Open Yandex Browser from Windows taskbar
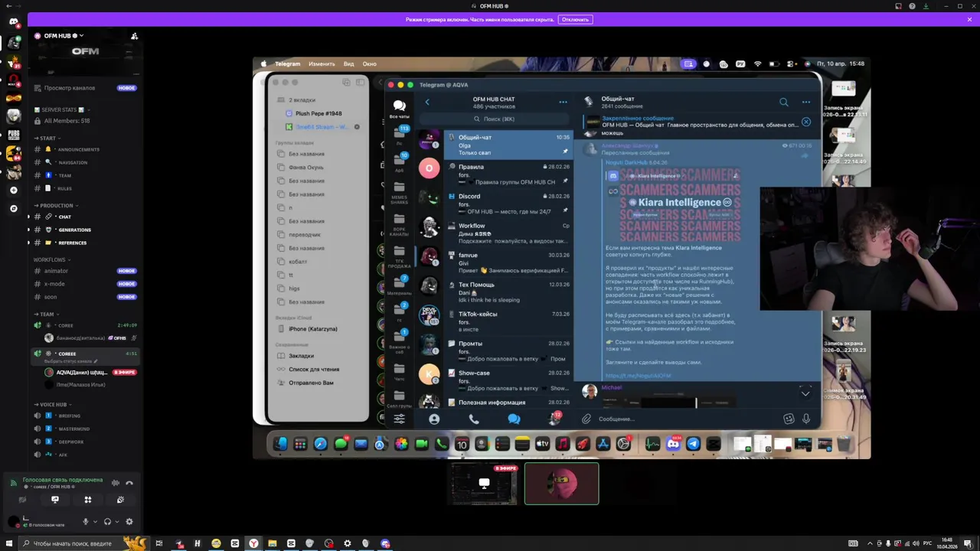Viewport: 980px width, 551px height. 253,543
